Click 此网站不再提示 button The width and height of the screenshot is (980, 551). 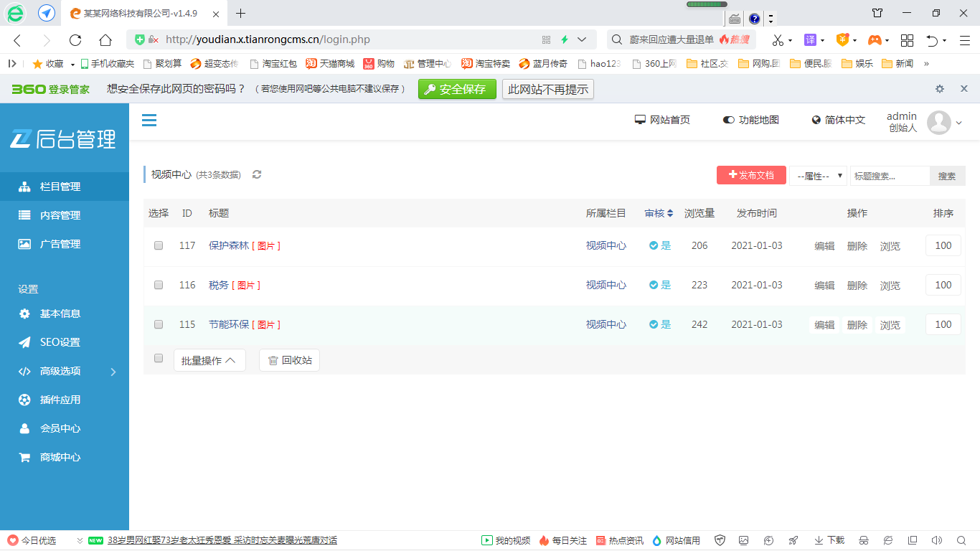(x=548, y=89)
